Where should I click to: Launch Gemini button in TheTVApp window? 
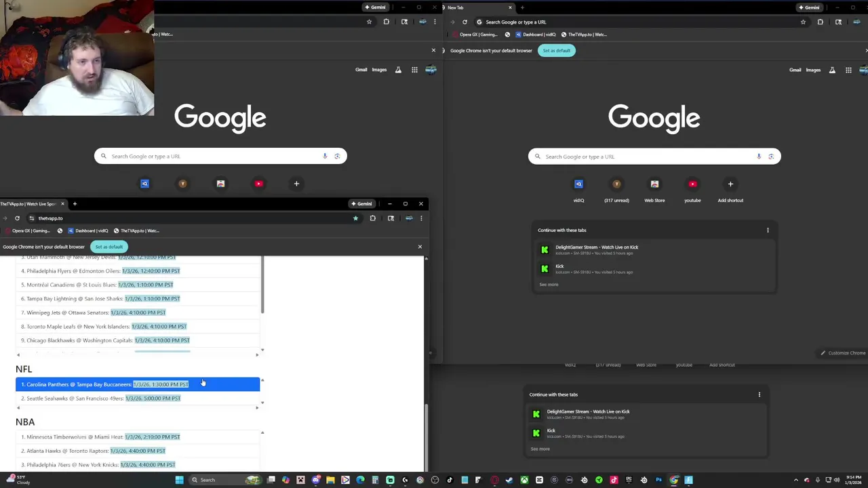point(361,204)
